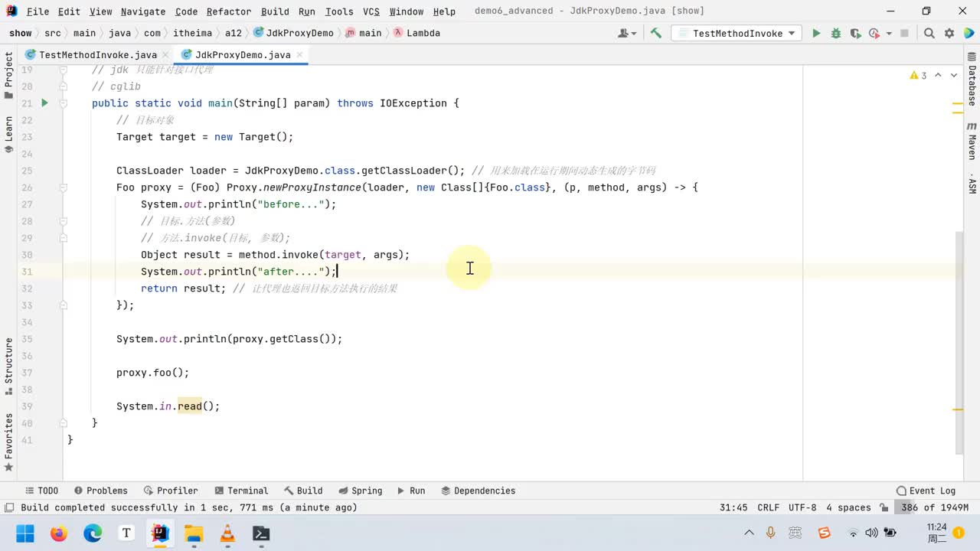Open the Navigate menu

(143, 11)
